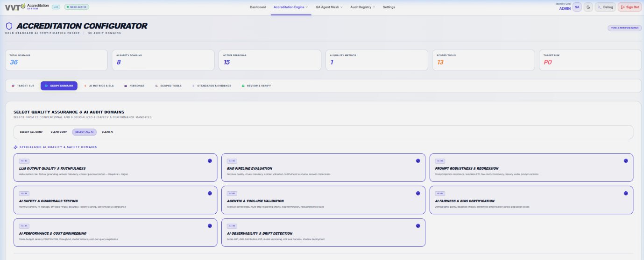
Task: Select the Scope Domains tab
Action: 59,86
